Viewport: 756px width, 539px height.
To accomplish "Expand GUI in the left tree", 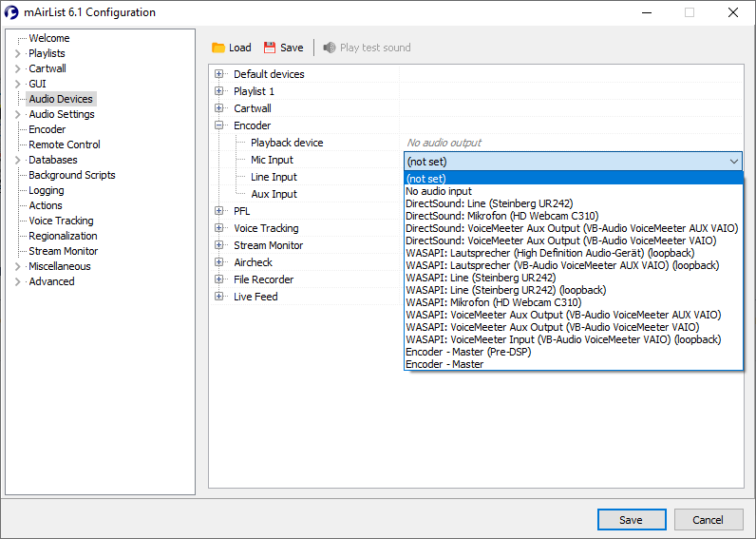I will [18, 84].
